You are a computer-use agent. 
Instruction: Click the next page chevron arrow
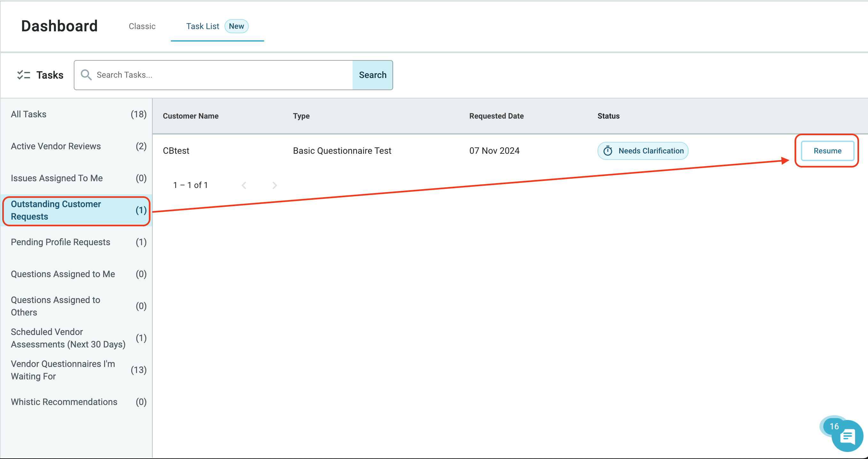[275, 185]
